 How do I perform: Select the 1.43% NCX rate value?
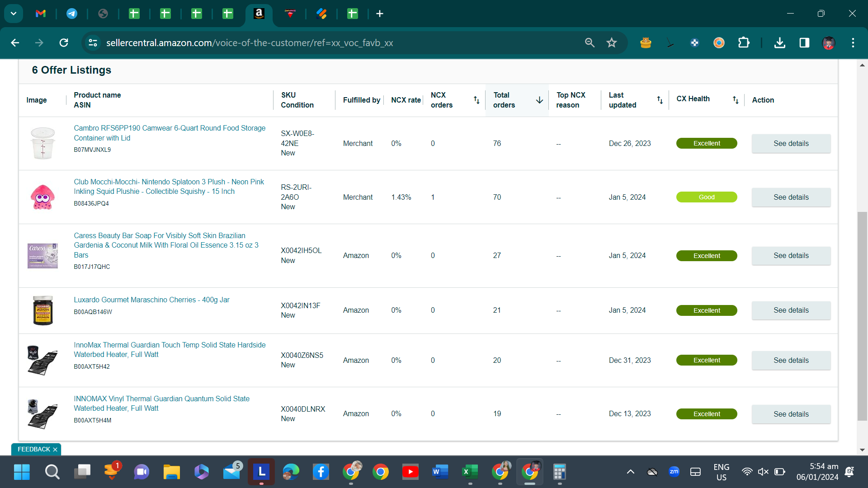pos(401,197)
